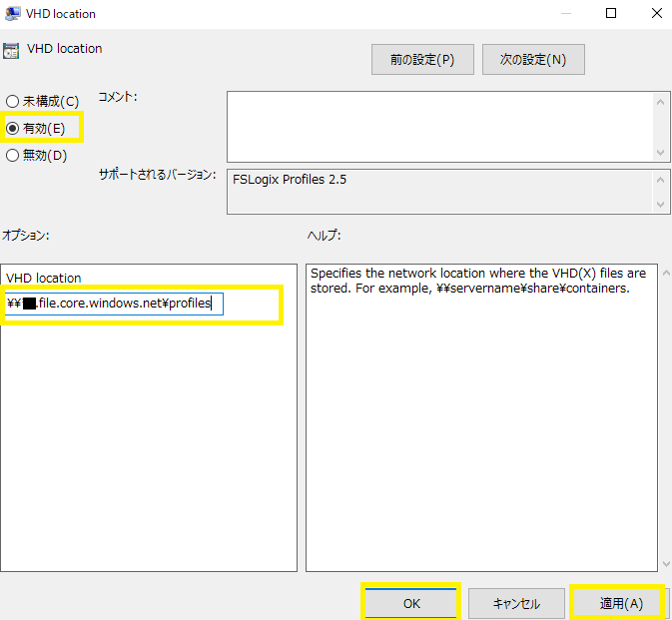
Task: Click the help text about VHD(X) files
Action: point(478,281)
